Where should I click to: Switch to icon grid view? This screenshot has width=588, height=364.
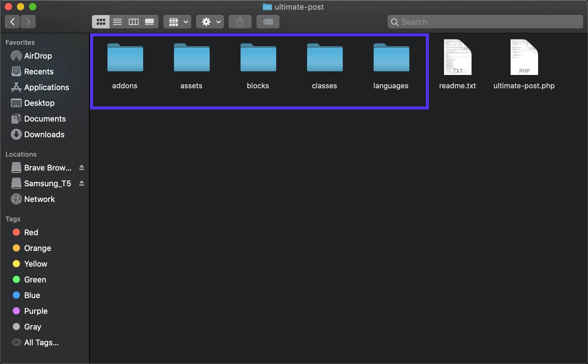[101, 22]
